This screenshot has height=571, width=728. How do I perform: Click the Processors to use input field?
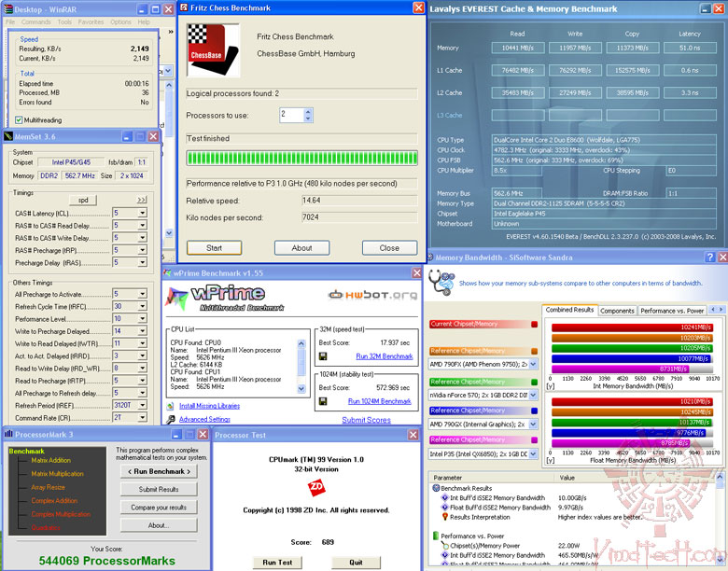pyautogui.click(x=291, y=115)
